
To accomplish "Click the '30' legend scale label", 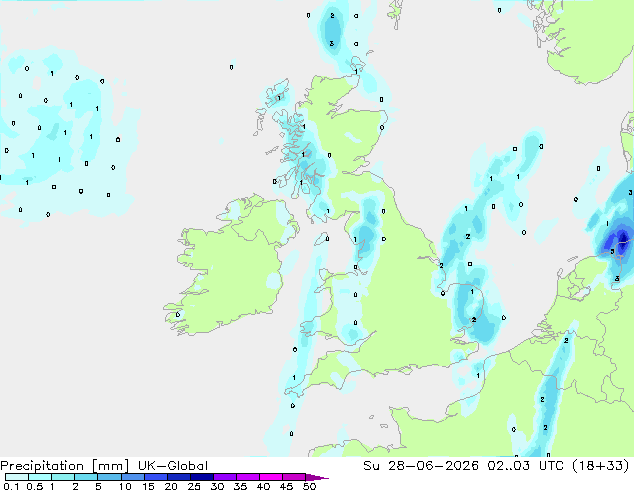I will [x=217, y=486].
